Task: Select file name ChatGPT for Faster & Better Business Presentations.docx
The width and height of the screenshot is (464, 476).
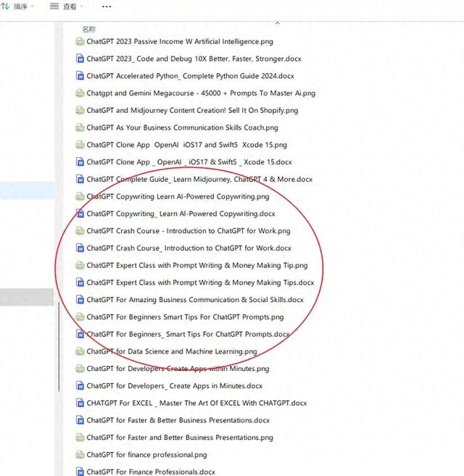Action: pyautogui.click(x=178, y=420)
